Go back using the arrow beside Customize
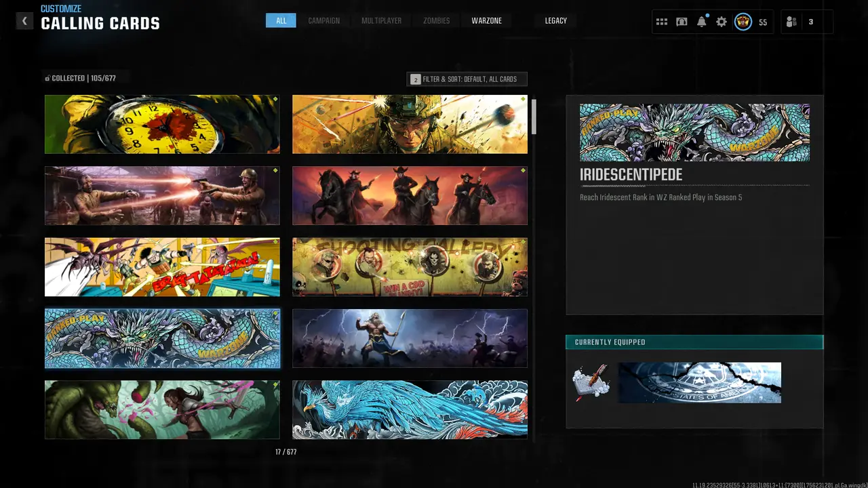The width and height of the screenshot is (868, 488). point(24,21)
